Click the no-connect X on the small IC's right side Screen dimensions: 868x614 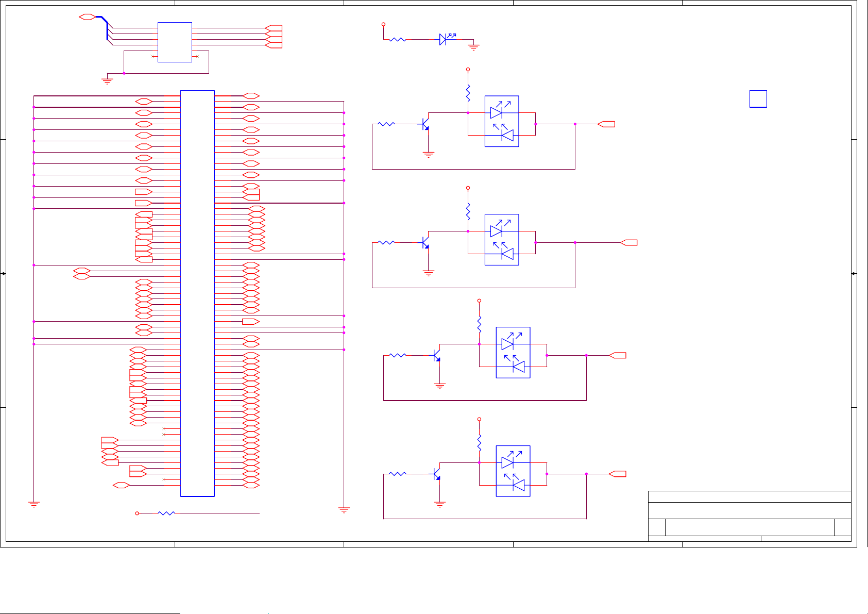coord(197,56)
